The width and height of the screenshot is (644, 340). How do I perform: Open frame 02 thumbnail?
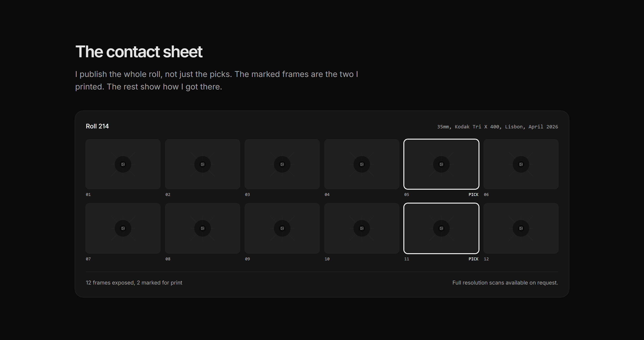[203, 164]
